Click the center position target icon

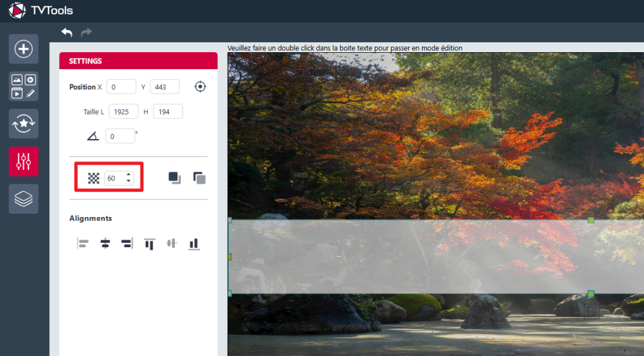coord(200,87)
